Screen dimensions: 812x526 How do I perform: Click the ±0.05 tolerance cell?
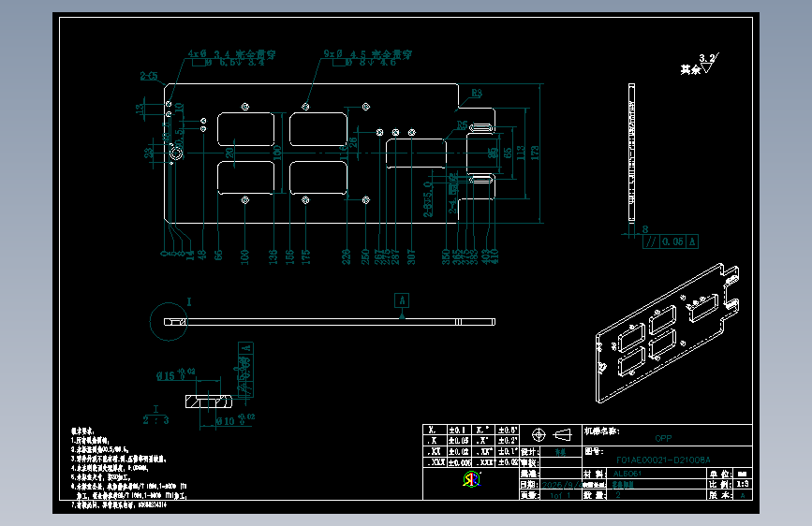[458, 441]
